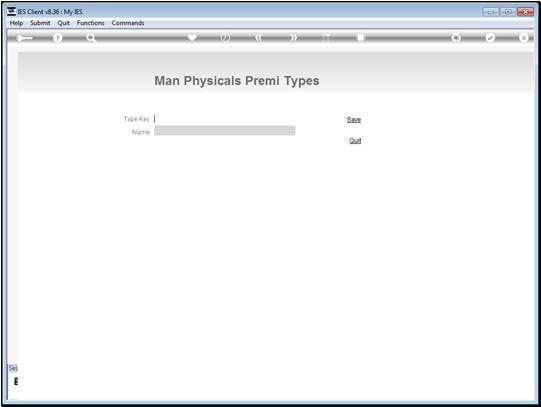541x407 pixels.
Task: Click the double right arrow icon
Action: pyautogui.click(x=293, y=38)
